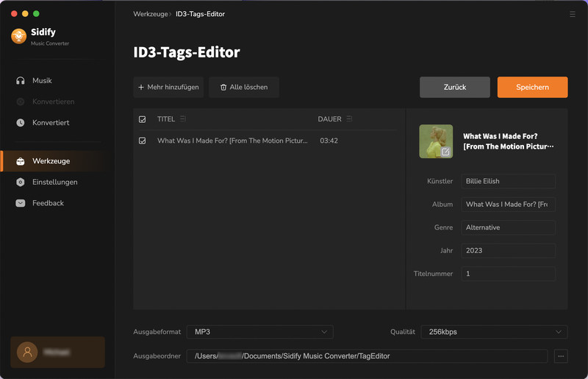Browse output folder with three-dots button
This screenshot has width=588, height=379.
561,356
